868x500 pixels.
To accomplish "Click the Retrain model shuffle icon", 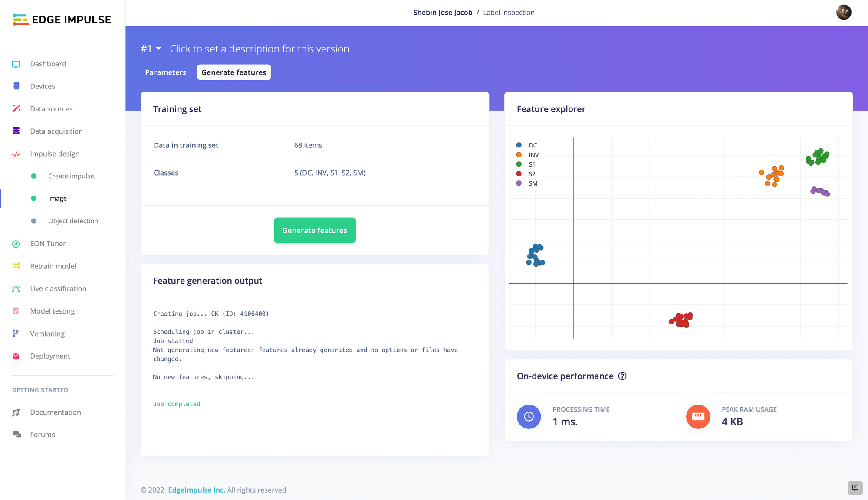I will coord(16,266).
